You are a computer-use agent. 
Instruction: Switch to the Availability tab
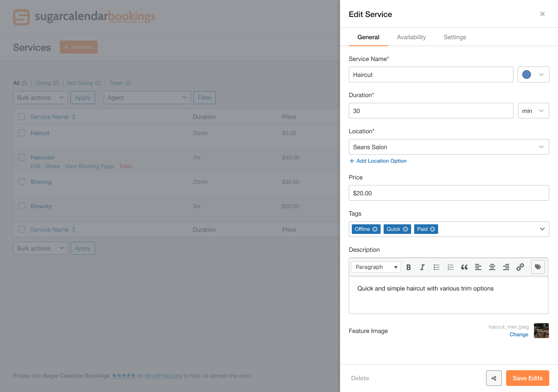411,37
